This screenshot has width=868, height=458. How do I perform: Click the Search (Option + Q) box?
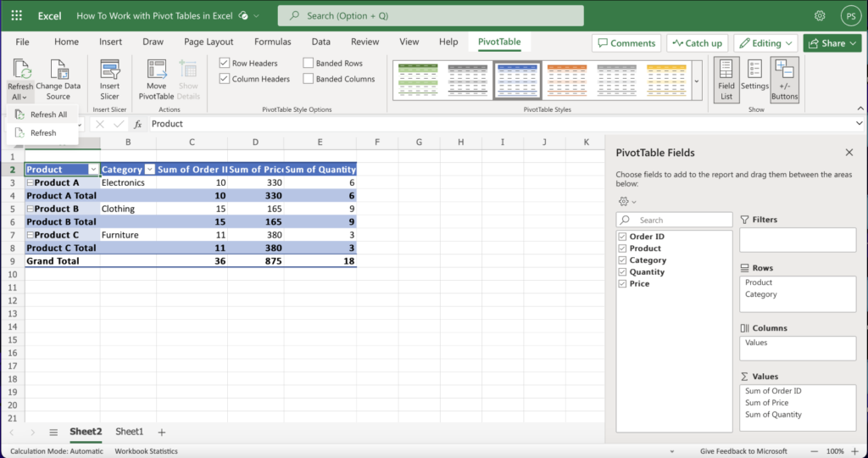pos(431,15)
